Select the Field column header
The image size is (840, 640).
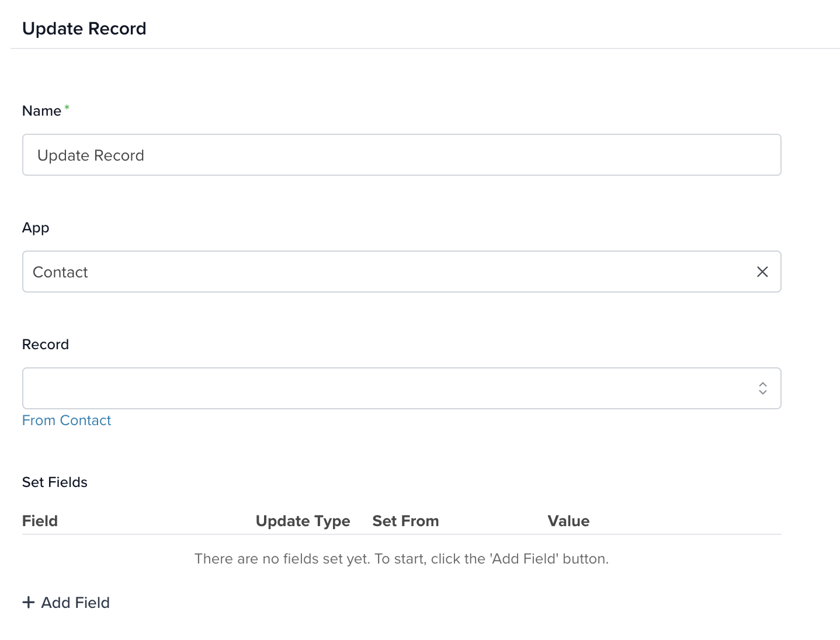(x=40, y=521)
